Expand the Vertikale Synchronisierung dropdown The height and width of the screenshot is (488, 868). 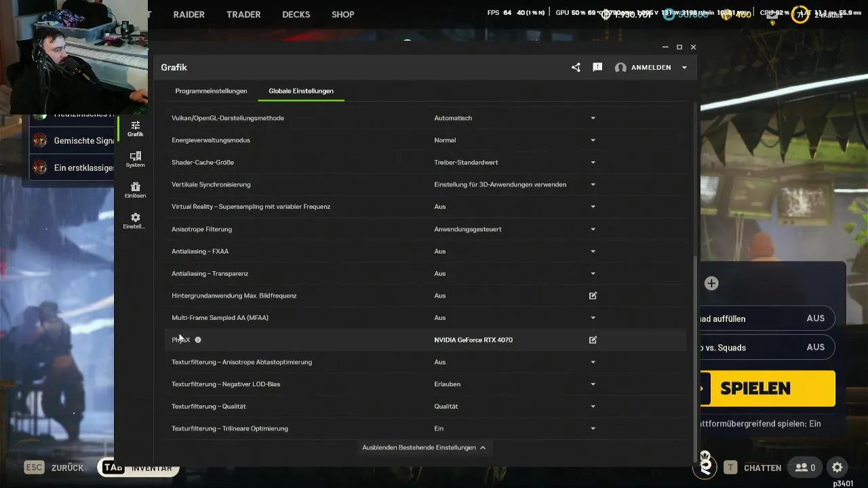pos(593,184)
